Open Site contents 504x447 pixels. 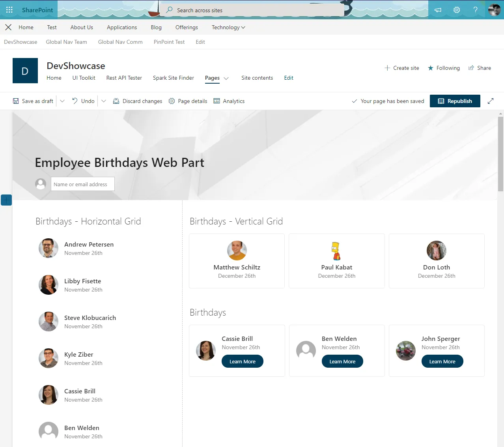pyautogui.click(x=257, y=78)
